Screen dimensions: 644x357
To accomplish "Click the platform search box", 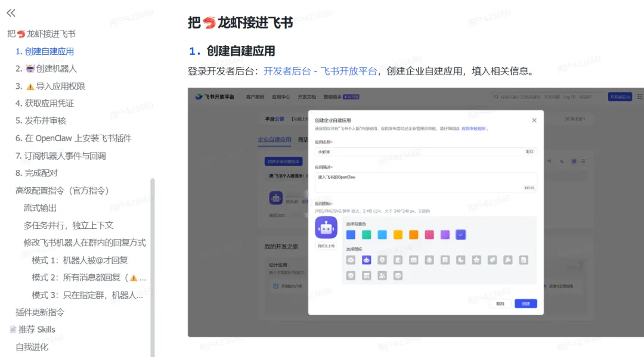I will pos(547,97).
